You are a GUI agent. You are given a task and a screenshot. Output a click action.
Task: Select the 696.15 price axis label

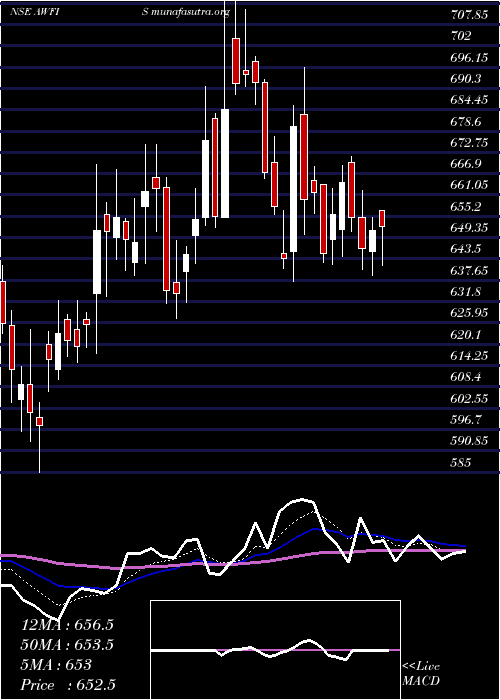pos(469,58)
